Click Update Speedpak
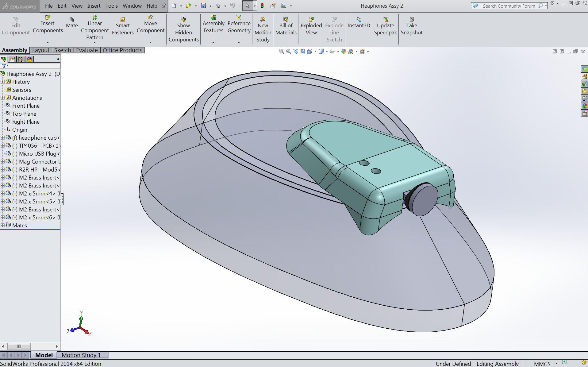This screenshot has width=588, height=367. 386,26
